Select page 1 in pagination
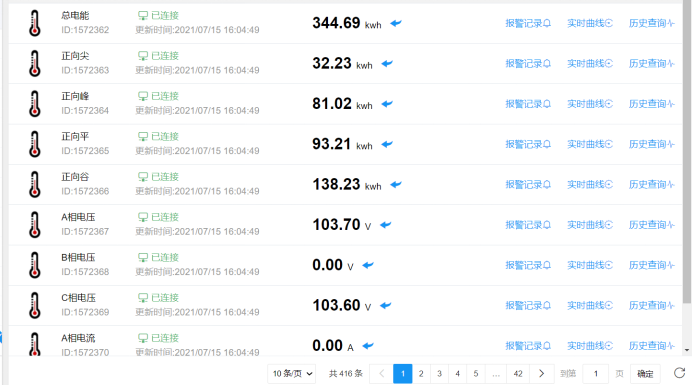This screenshot has width=693, height=385. click(x=403, y=374)
